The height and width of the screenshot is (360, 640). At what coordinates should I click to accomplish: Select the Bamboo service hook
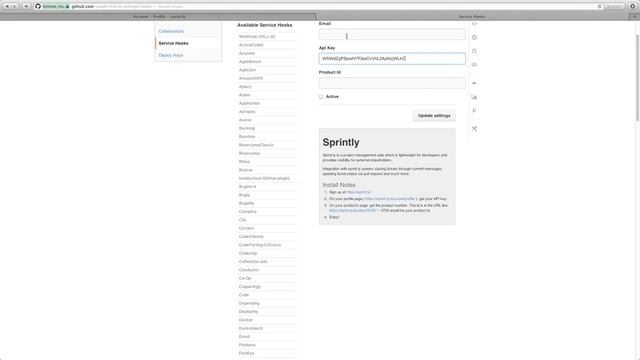coord(247,137)
